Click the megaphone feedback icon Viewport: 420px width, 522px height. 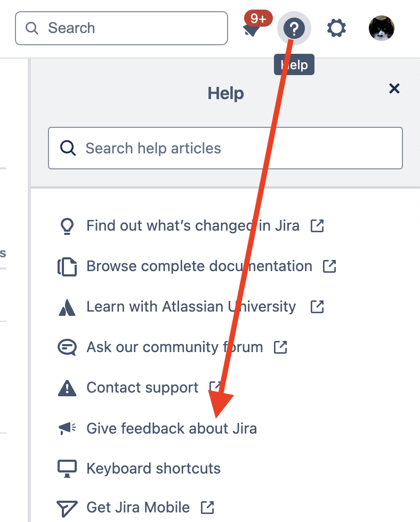pos(67,428)
